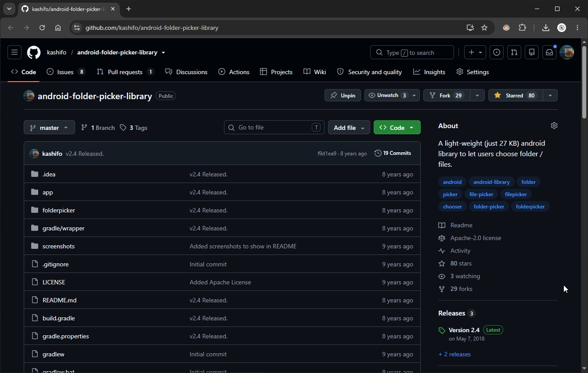The width and height of the screenshot is (588, 373).
Task: Open the repositories icon in the header
Action: (x=532, y=52)
